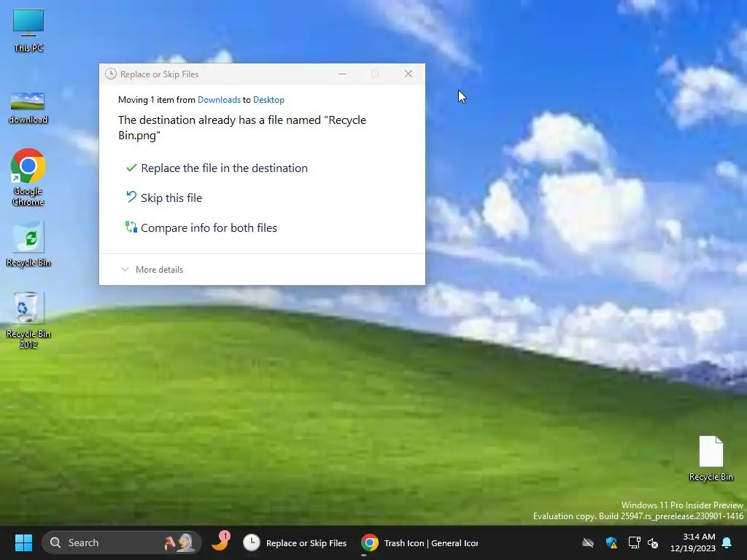Click the OneDrive cloud tray icon

pos(588,542)
